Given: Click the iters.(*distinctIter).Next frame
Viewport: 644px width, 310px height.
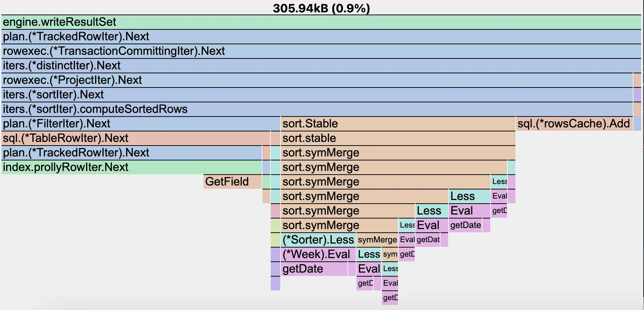Looking at the screenshot, I should [321, 66].
